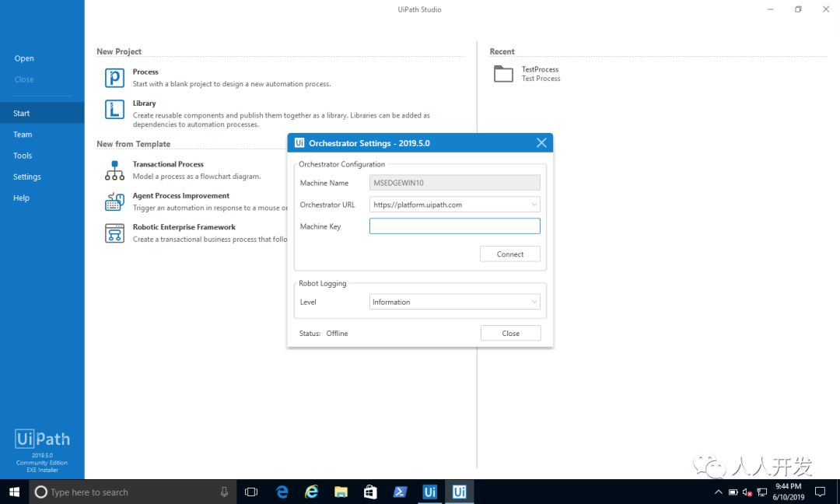Select the Process project link
The image size is (840, 504).
pyautogui.click(x=145, y=72)
